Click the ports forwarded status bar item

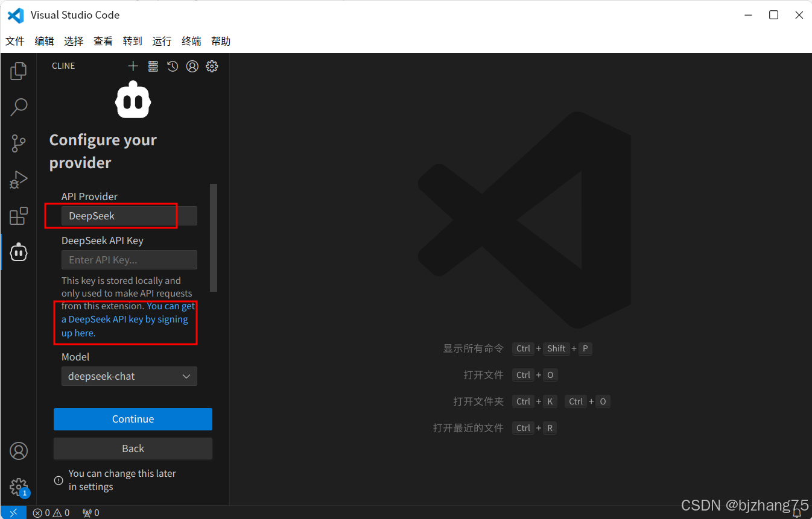(91, 513)
